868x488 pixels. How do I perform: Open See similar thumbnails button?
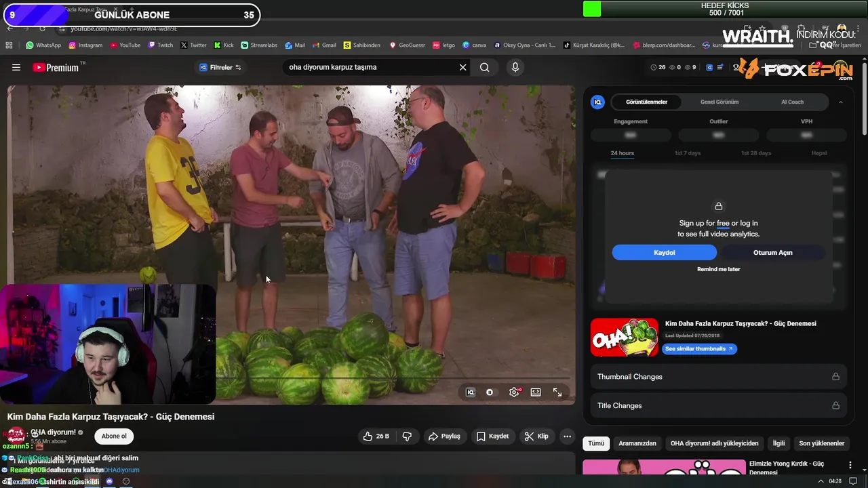(x=698, y=348)
